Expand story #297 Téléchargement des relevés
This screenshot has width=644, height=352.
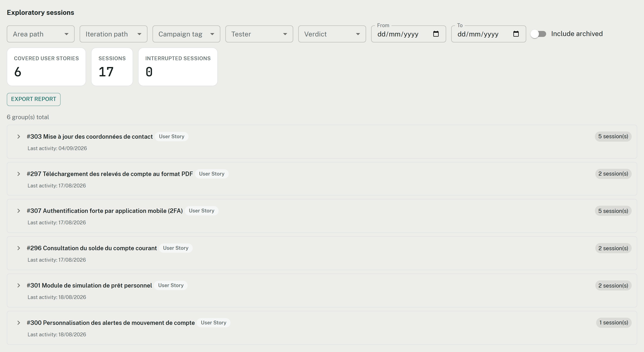click(x=18, y=174)
